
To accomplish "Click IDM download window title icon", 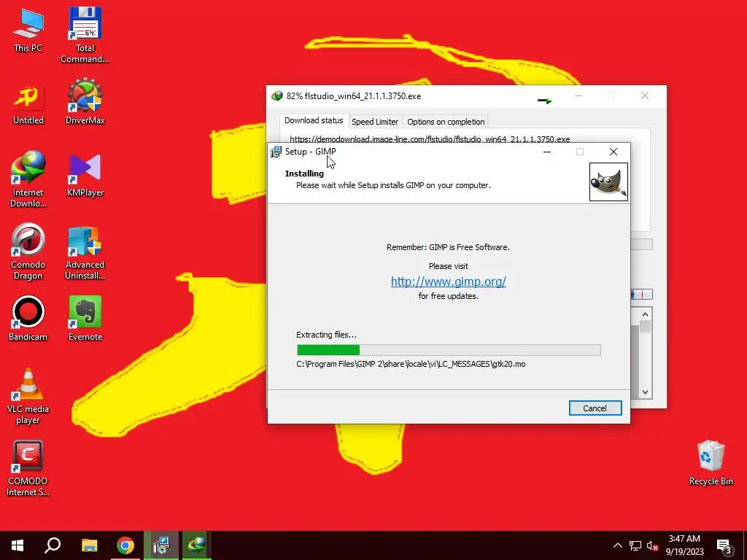I will click(x=276, y=96).
